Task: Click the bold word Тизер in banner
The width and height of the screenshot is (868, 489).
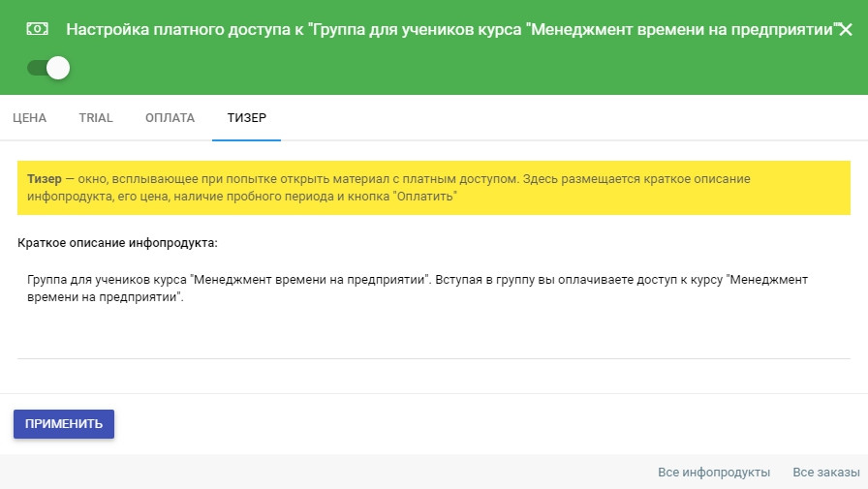Action: click(x=45, y=180)
